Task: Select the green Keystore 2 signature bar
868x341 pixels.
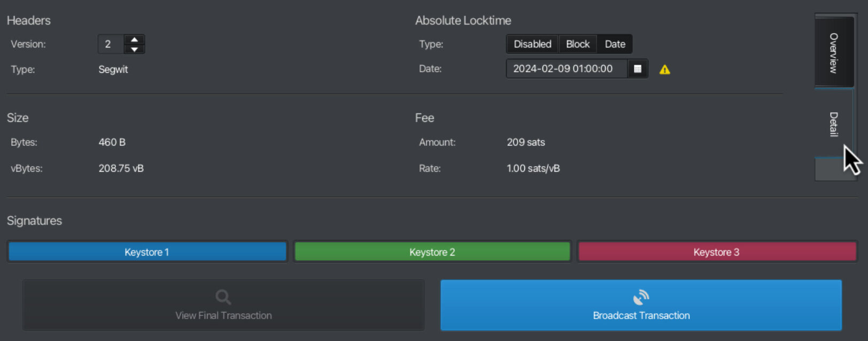Action: click(x=432, y=252)
